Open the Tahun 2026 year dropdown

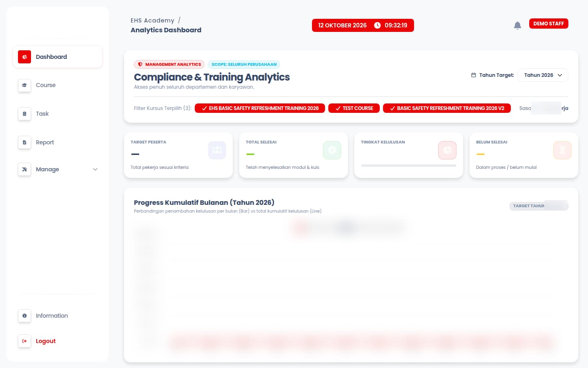(543, 75)
